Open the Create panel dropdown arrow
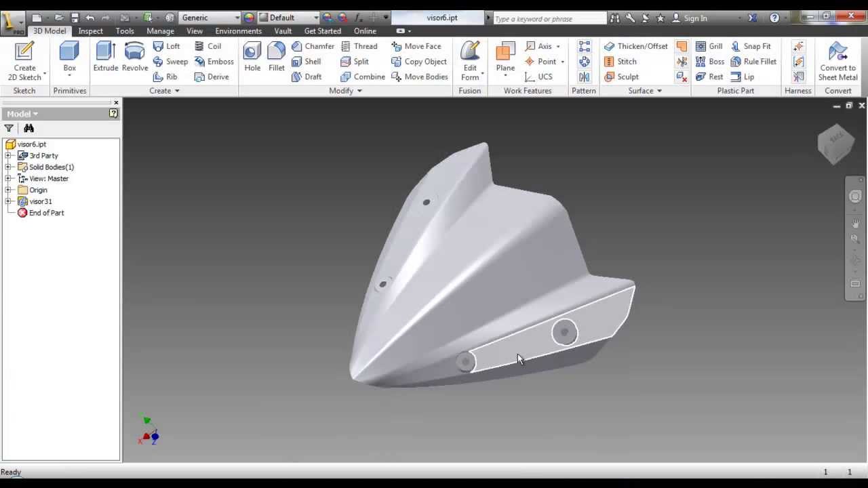Viewport: 868px width, 488px height. 177,91
